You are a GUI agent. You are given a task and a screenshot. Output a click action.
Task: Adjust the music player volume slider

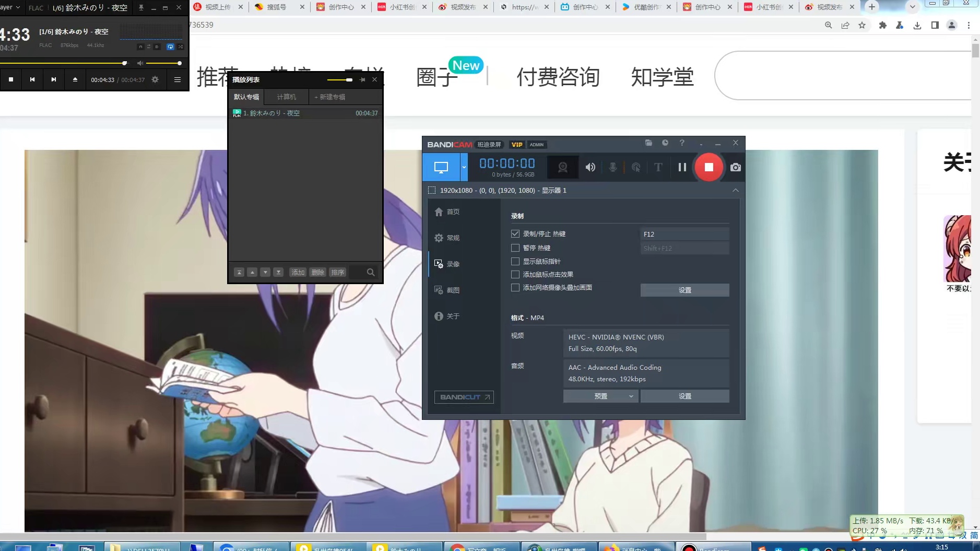[x=167, y=63]
